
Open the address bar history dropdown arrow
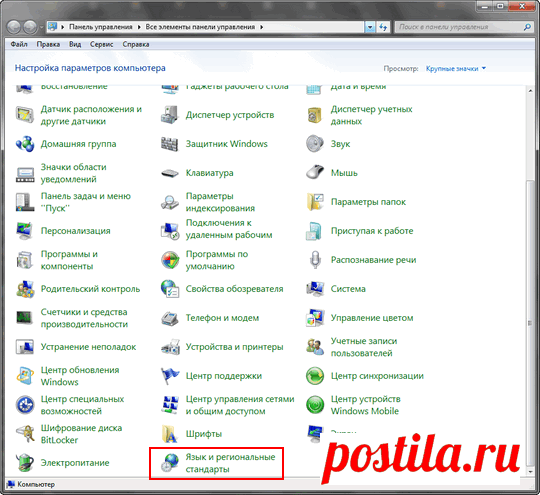click(370, 27)
